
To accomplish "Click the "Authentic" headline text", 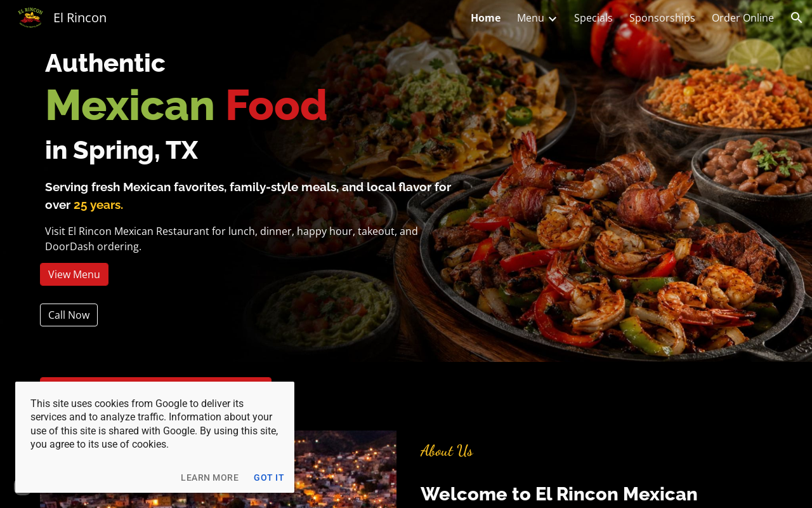I will click(105, 63).
